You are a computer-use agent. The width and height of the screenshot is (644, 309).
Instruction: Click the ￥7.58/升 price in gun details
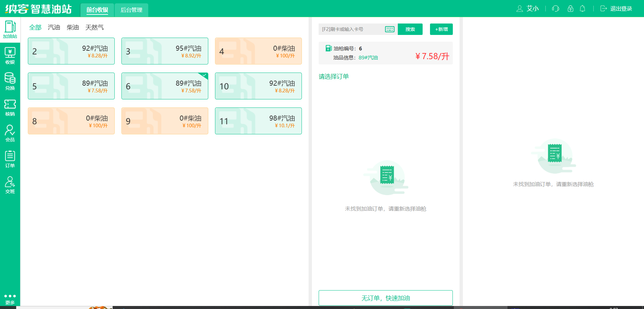coord(432,56)
